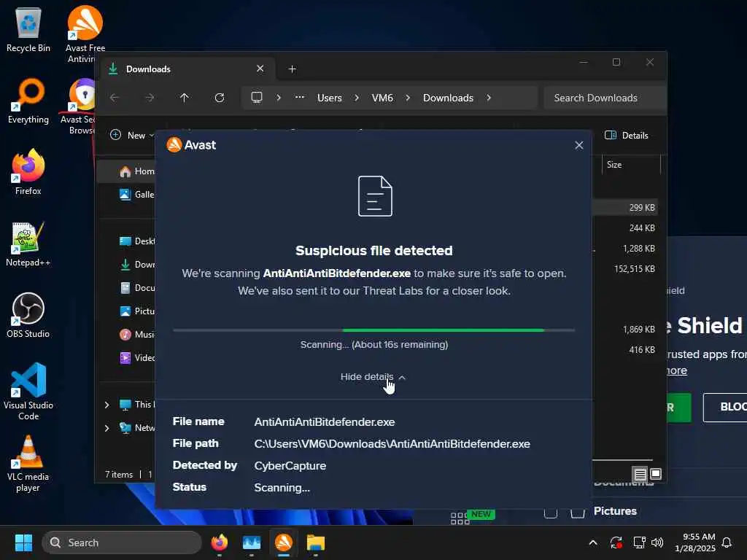Launch OBS Studio from the desktop

click(x=28, y=315)
